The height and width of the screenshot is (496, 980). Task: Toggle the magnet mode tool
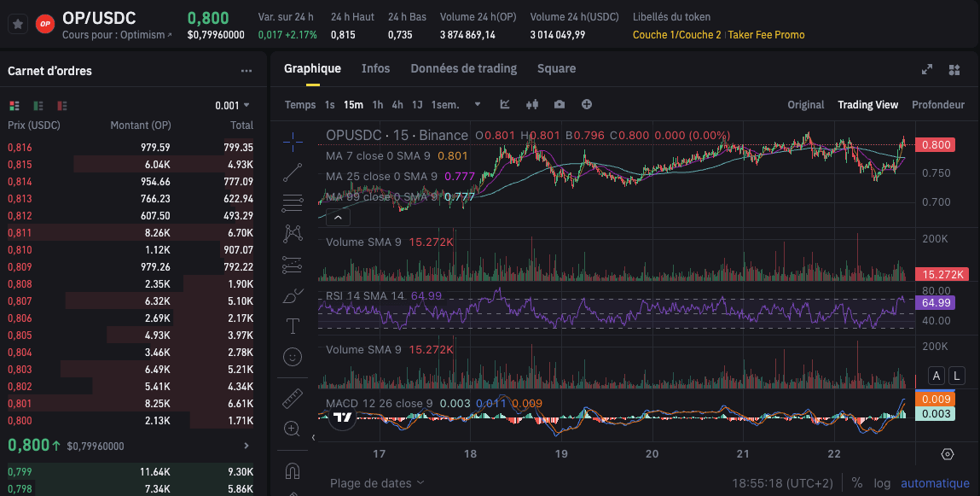pyautogui.click(x=293, y=470)
